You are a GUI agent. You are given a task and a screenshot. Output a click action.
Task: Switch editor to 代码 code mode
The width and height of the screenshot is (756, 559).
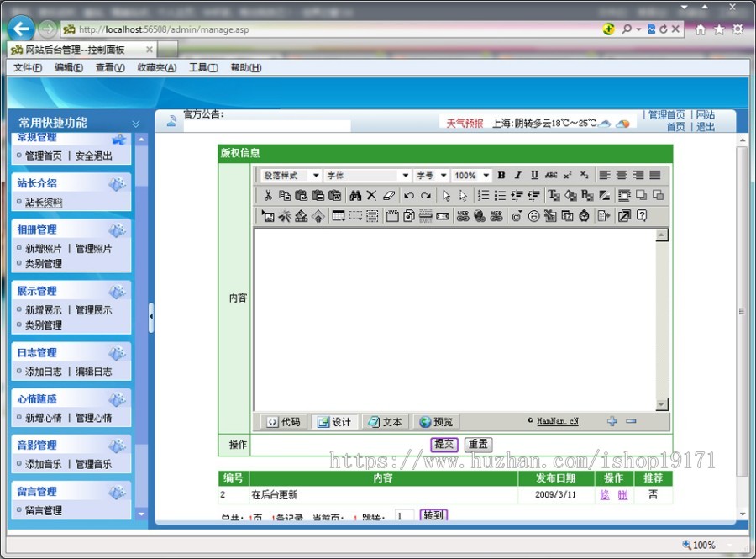pyautogui.click(x=284, y=422)
